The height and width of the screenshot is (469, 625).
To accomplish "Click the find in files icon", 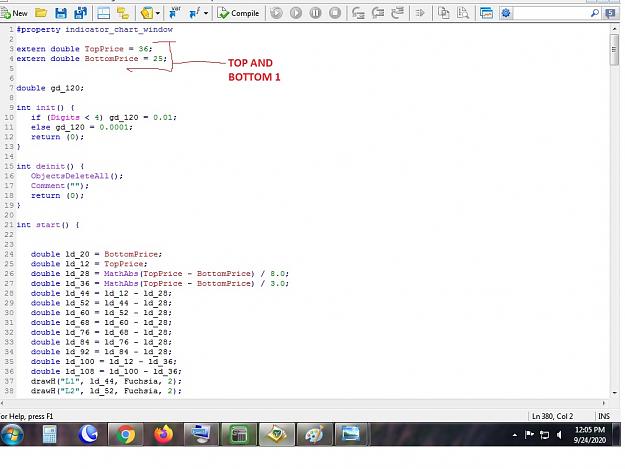I will (463, 13).
